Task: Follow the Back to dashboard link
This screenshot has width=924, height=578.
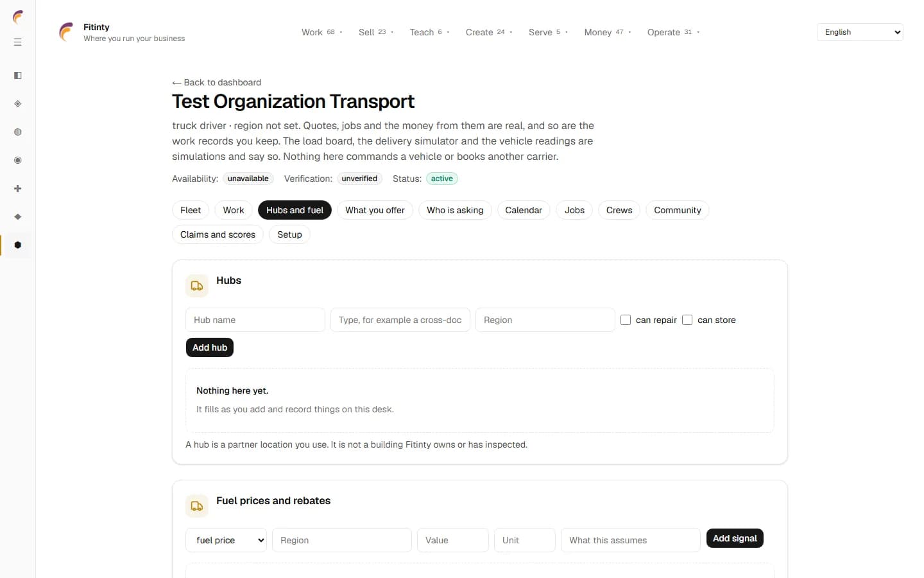Action: coord(217,82)
